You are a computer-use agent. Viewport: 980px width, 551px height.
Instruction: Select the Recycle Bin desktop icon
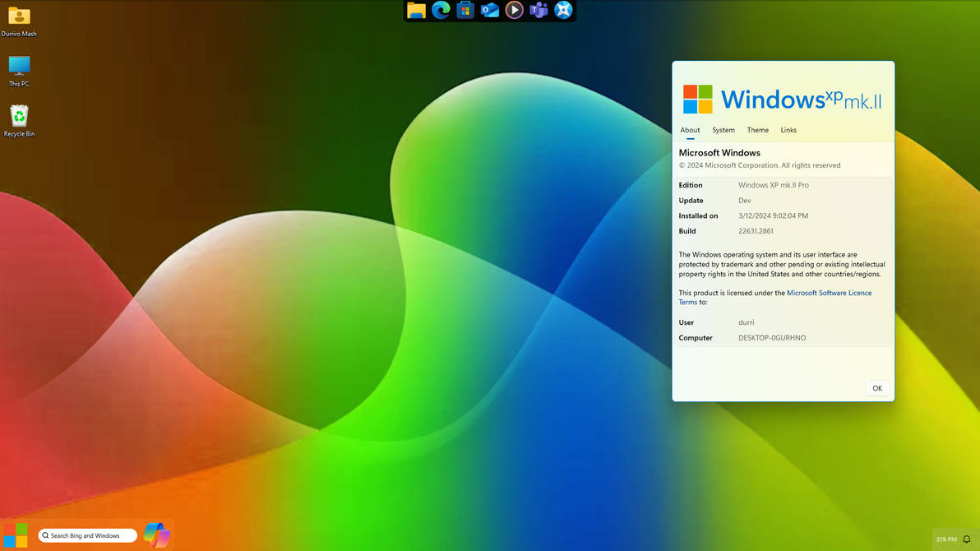pyautogui.click(x=19, y=121)
